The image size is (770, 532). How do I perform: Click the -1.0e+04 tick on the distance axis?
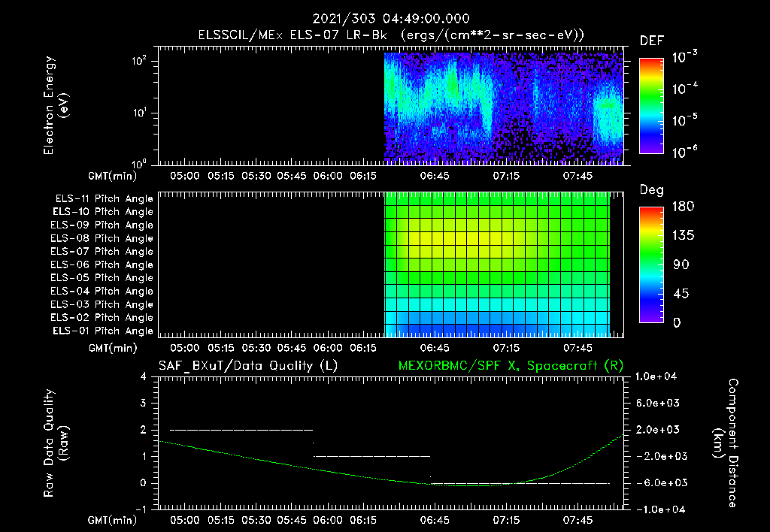[x=659, y=509]
